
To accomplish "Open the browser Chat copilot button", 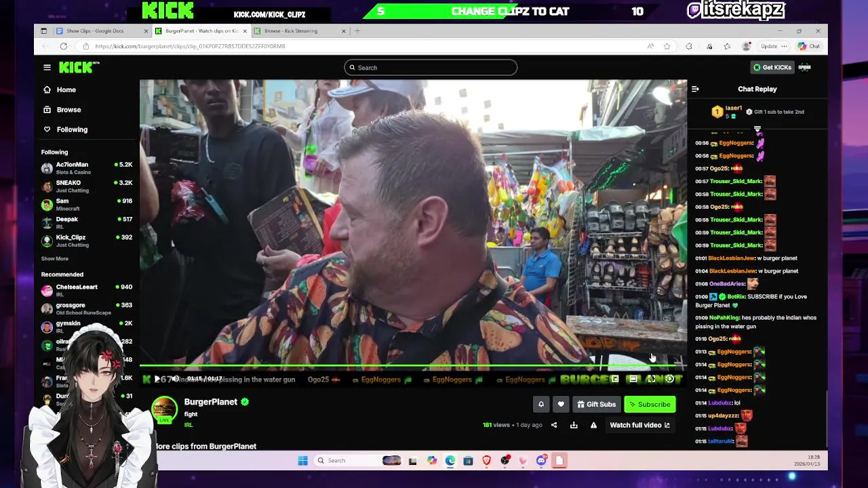I will 809,46.
